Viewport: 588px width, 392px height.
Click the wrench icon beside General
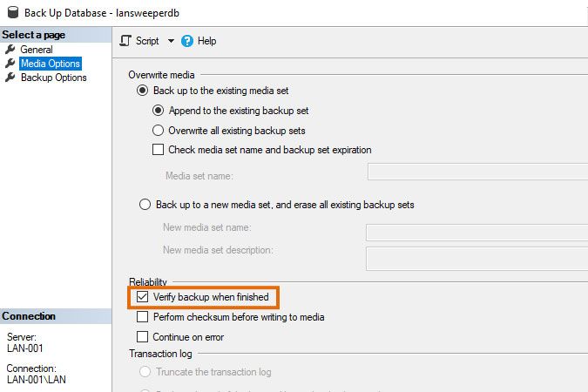click(10, 50)
